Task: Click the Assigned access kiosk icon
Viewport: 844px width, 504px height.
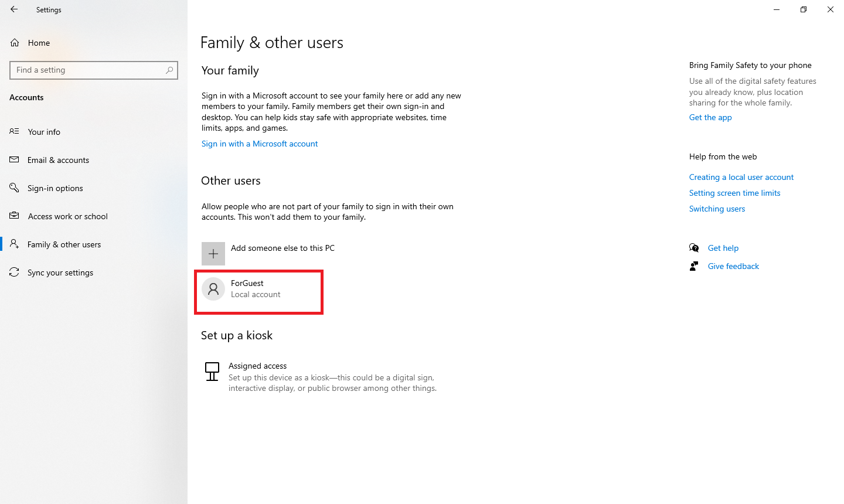Action: click(x=212, y=372)
